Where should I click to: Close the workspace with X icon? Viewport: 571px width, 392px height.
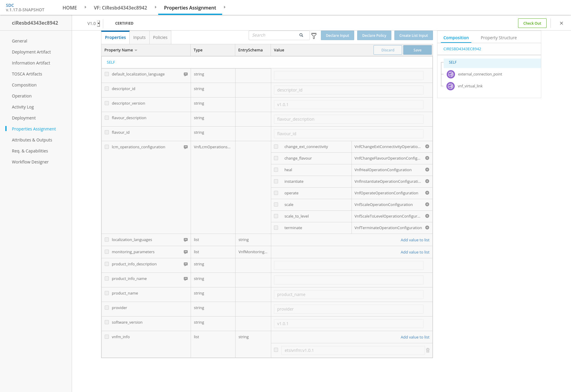click(561, 23)
